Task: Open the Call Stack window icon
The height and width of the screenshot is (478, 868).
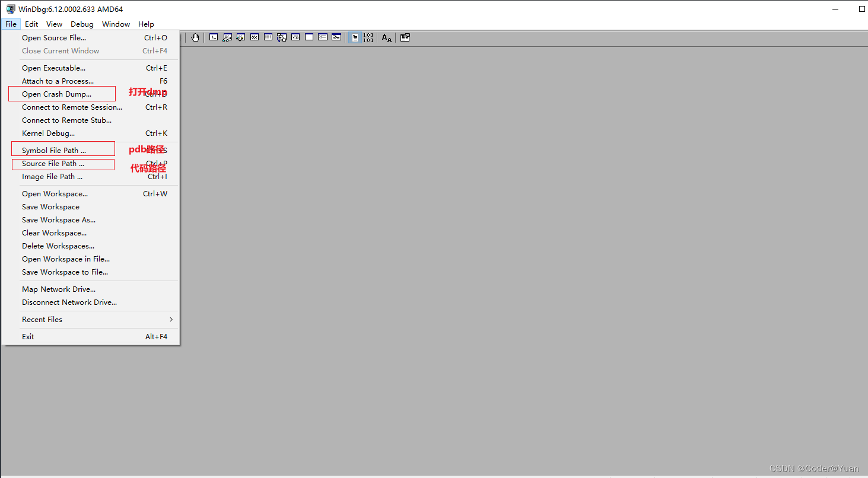Action: click(282, 37)
